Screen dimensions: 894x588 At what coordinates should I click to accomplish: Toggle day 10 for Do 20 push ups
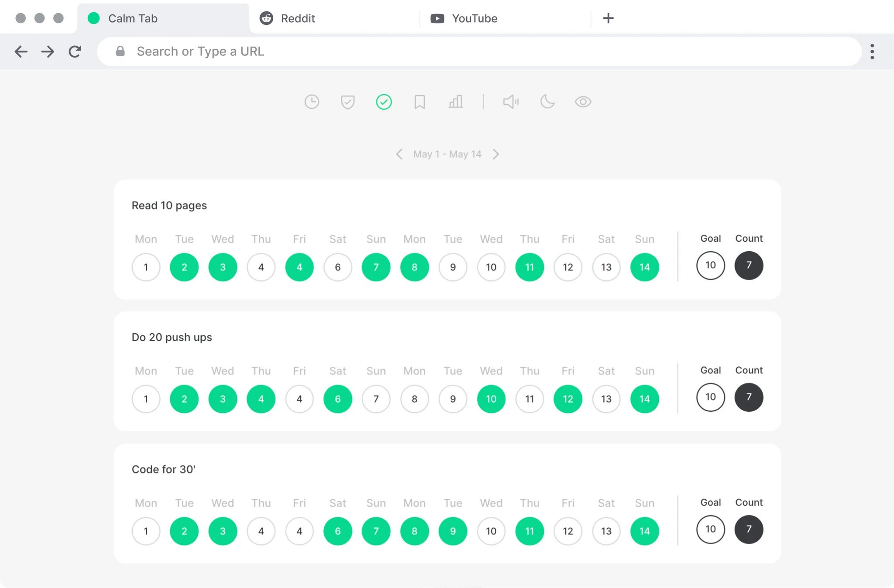pyautogui.click(x=491, y=399)
